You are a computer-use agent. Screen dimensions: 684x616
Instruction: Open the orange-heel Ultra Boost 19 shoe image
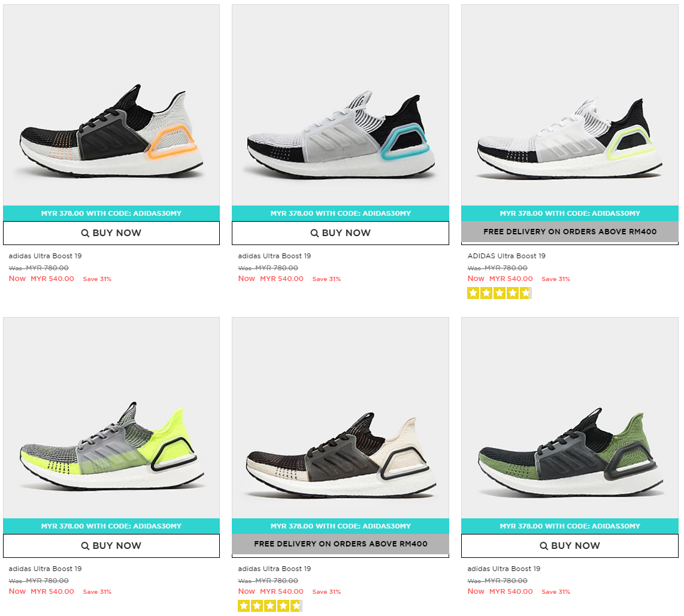pyautogui.click(x=111, y=105)
